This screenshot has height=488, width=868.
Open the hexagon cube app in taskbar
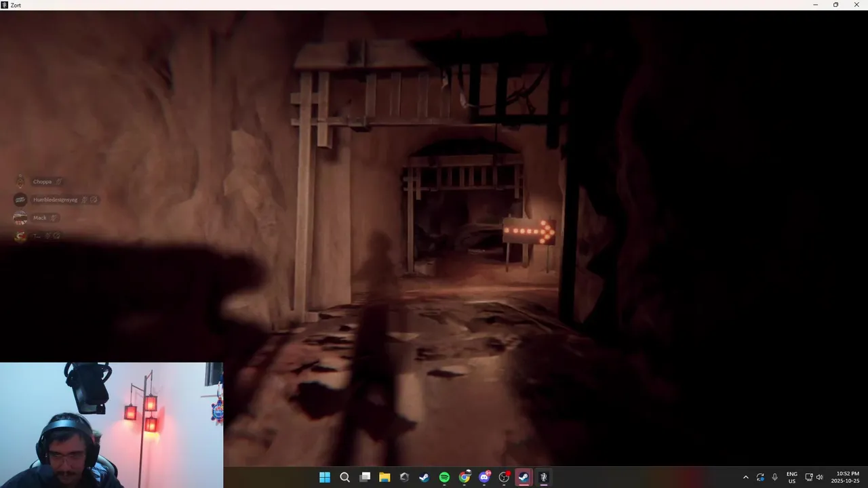coord(405,477)
